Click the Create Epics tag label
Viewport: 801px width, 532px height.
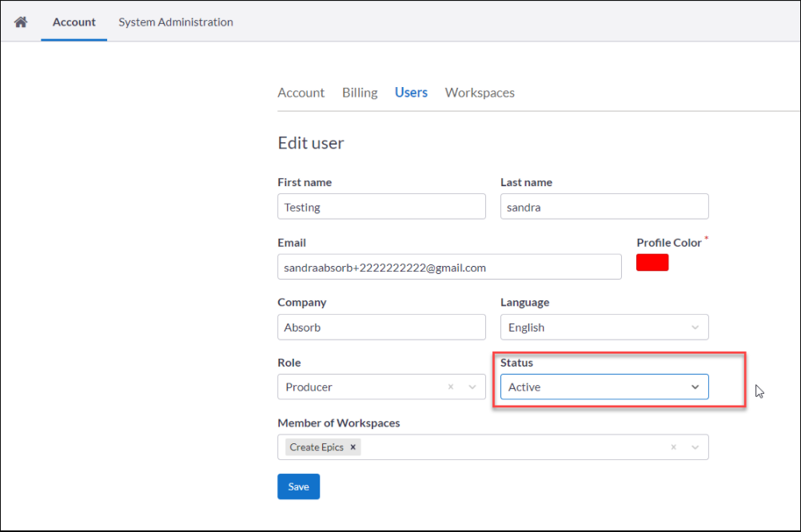point(317,447)
